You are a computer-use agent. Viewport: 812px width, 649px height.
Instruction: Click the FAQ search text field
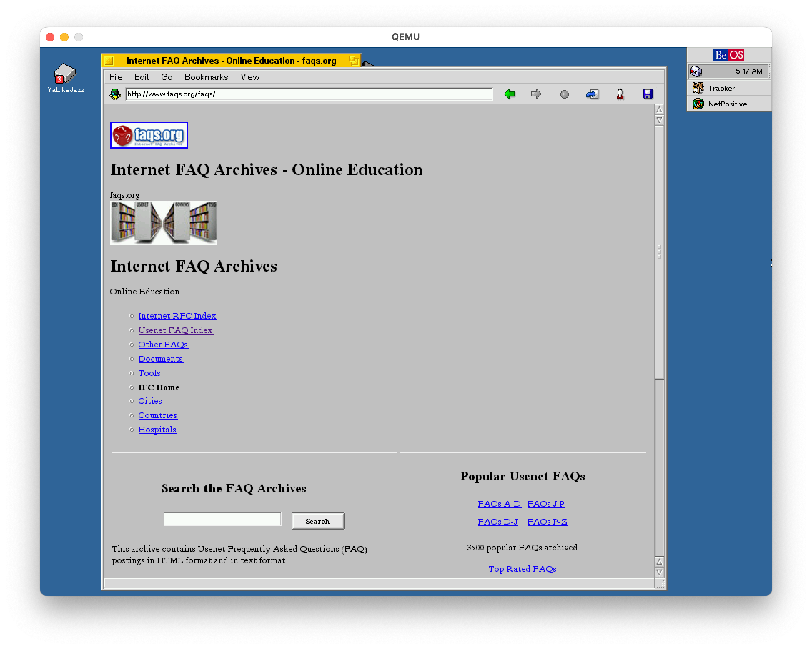pyautogui.click(x=222, y=520)
